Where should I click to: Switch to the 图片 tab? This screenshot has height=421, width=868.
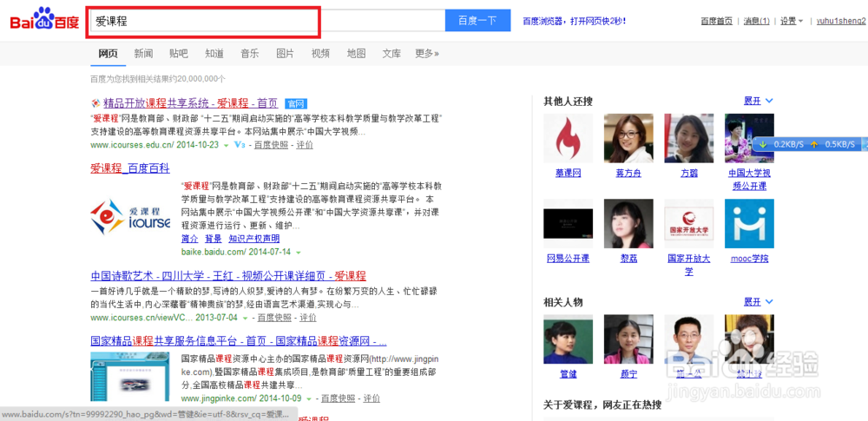(x=285, y=54)
